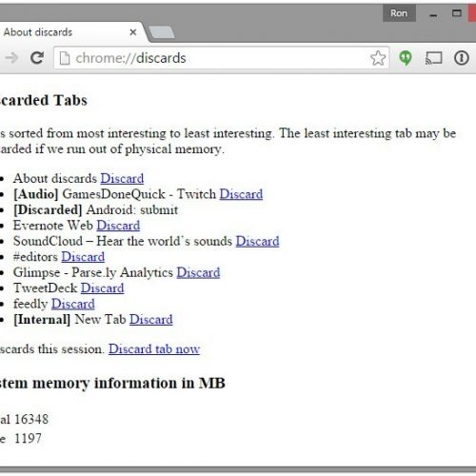This screenshot has height=476, width=476.
Task: Discard the TweetDeck tab
Action: pyautogui.click(x=103, y=288)
